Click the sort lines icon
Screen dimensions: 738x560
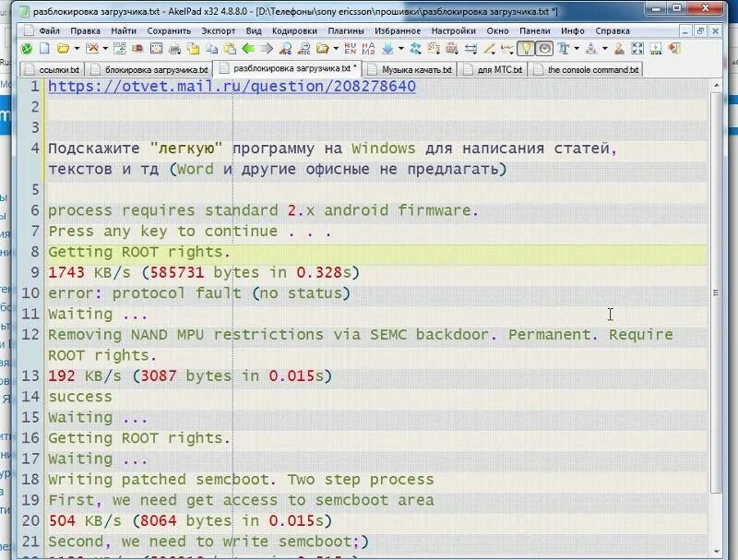[x=434, y=49]
